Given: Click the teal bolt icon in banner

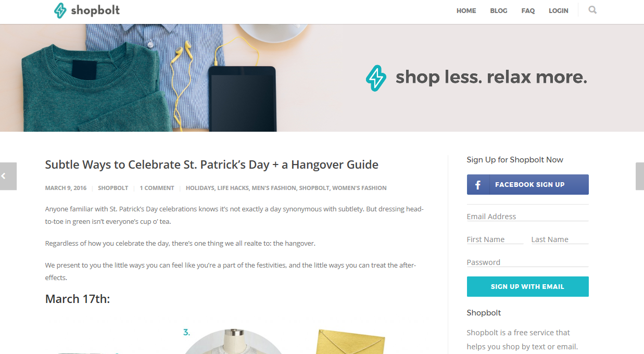Looking at the screenshot, I should pyautogui.click(x=376, y=78).
